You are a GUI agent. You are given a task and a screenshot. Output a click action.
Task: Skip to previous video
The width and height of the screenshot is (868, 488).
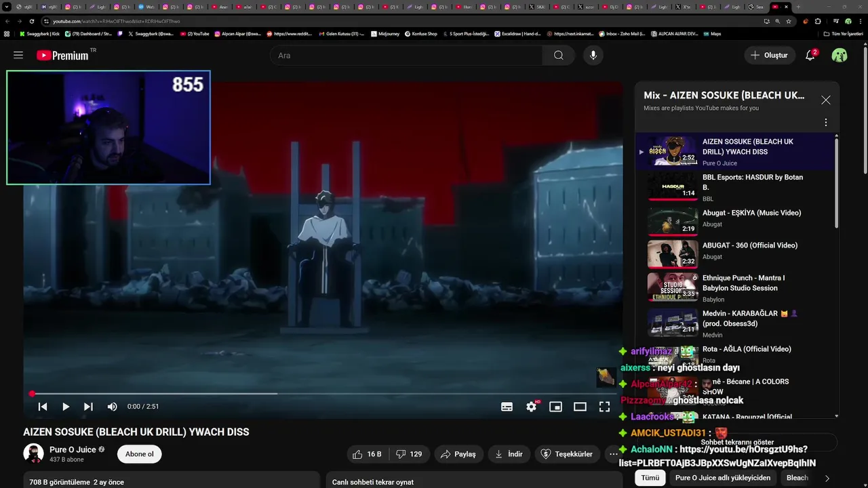[43, 407]
